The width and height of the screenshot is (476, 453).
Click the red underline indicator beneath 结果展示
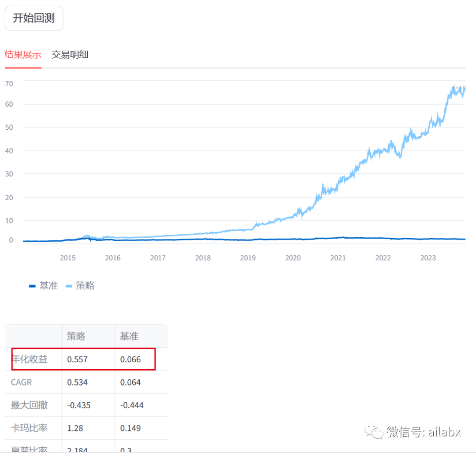tap(22, 68)
